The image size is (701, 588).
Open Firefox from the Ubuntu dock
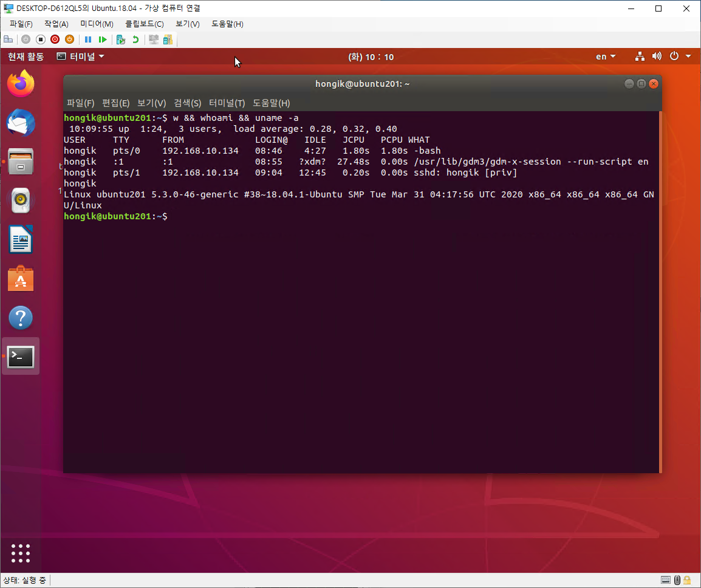(21, 84)
